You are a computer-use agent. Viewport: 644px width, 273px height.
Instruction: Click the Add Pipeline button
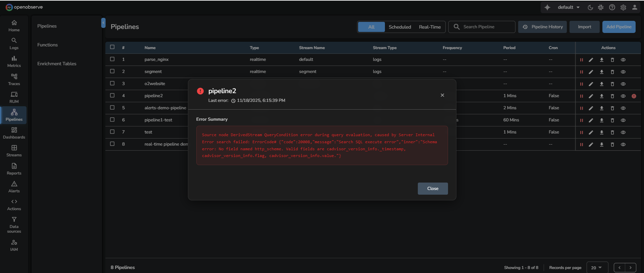click(x=618, y=27)
